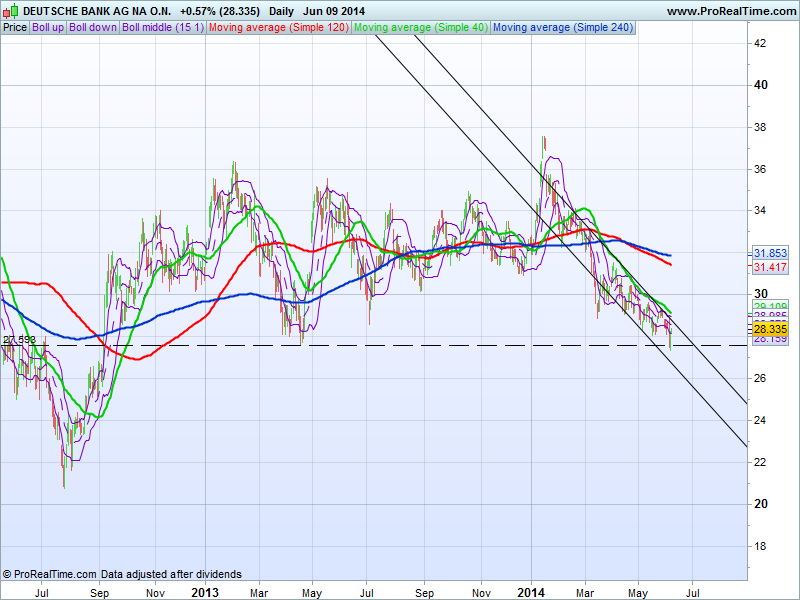This screenshot has width=800, height=600.
Task: Click the DEUTSCHE BANK AG NA O.N. title
Action: [97, 11]
